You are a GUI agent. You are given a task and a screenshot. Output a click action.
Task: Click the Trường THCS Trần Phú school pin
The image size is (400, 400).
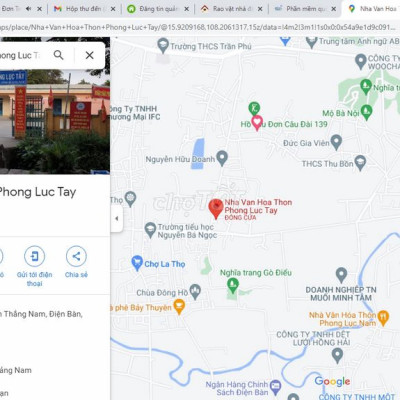click(x=163, y=46)
